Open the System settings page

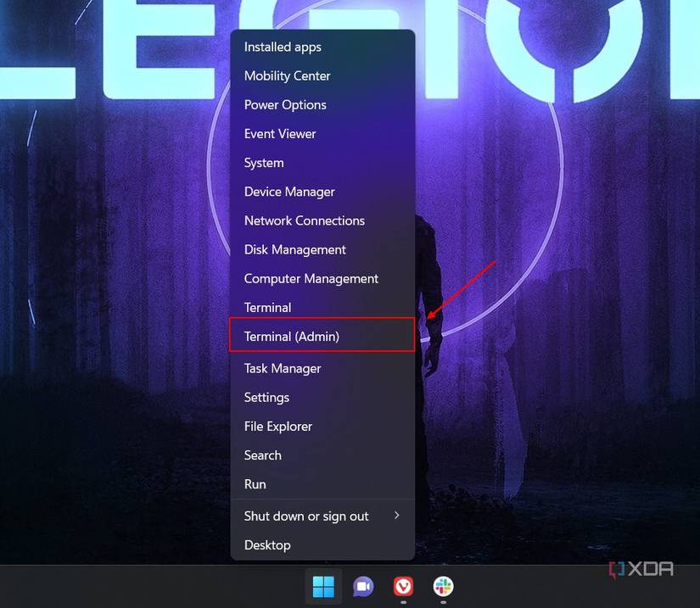[x=263, y=162]
